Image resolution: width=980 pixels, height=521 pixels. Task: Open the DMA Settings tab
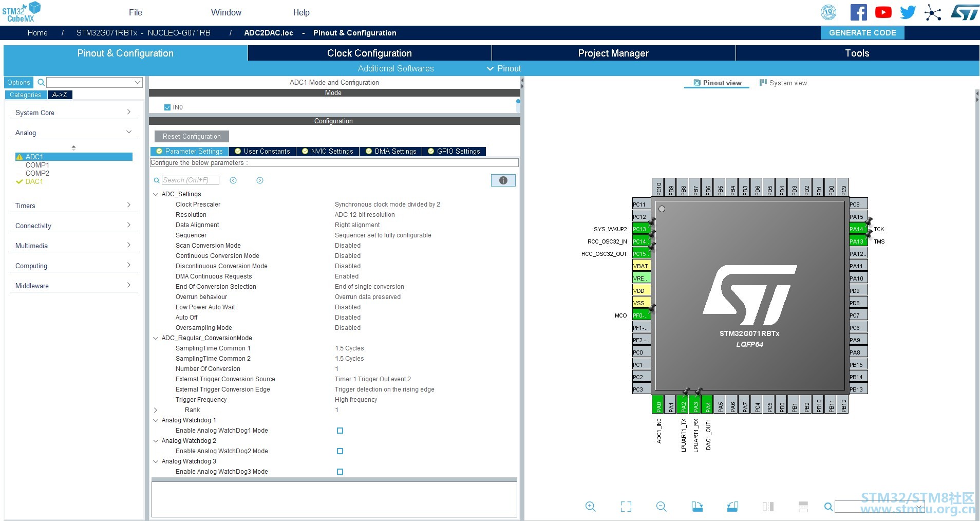click(391, 152)
